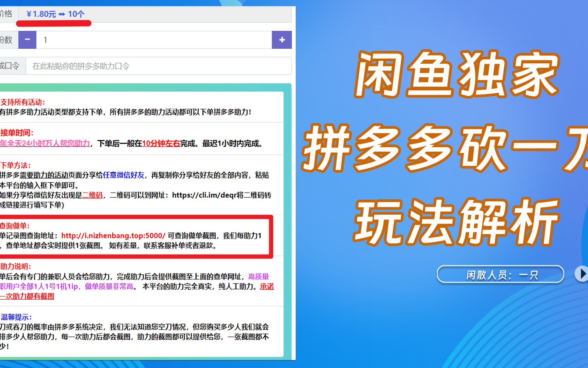Click the underlined 二维码 red text
This screenshot has height=368, width=588.
(x=93, y=195)
